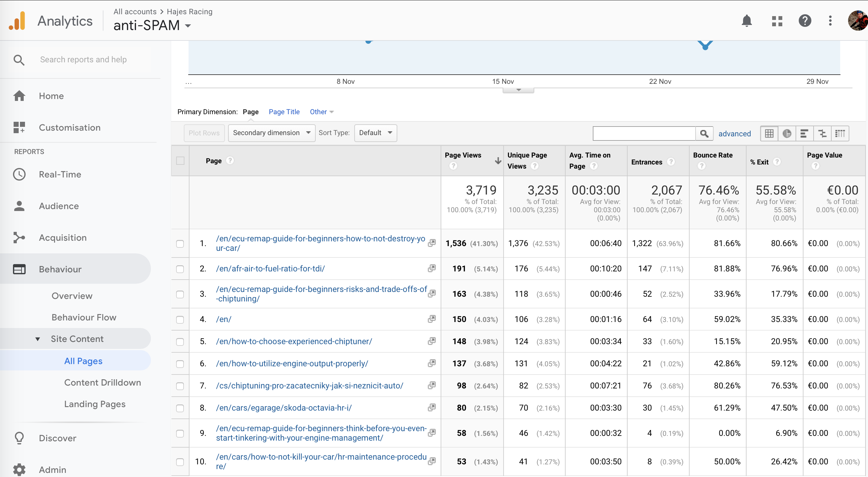Open Content Drilldown report
The image size is (868, 477).
(102, 382)
